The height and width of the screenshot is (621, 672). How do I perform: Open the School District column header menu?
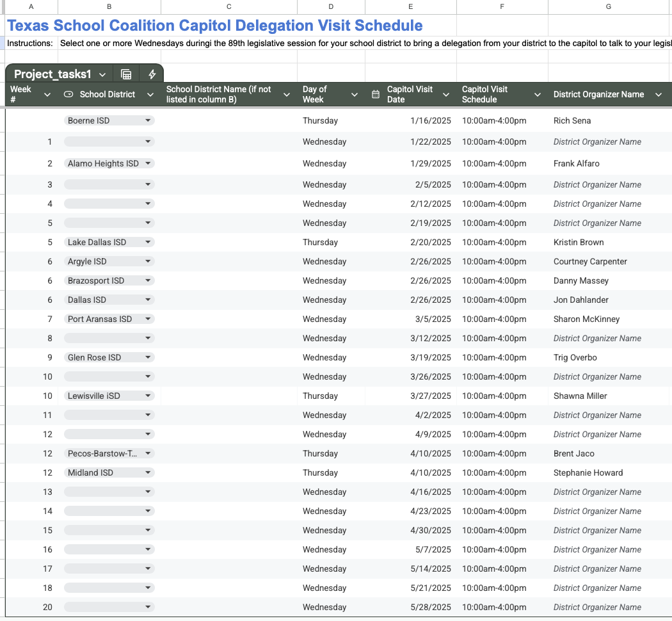[x=150, y=95]
